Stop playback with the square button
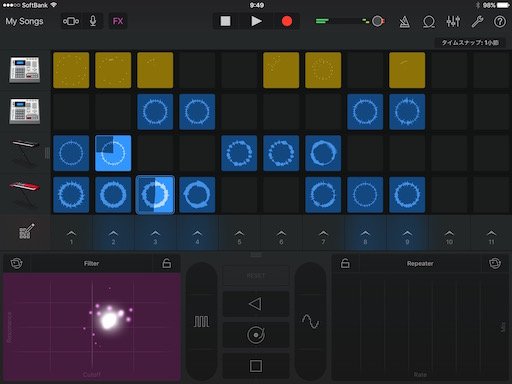 [226, 21]
